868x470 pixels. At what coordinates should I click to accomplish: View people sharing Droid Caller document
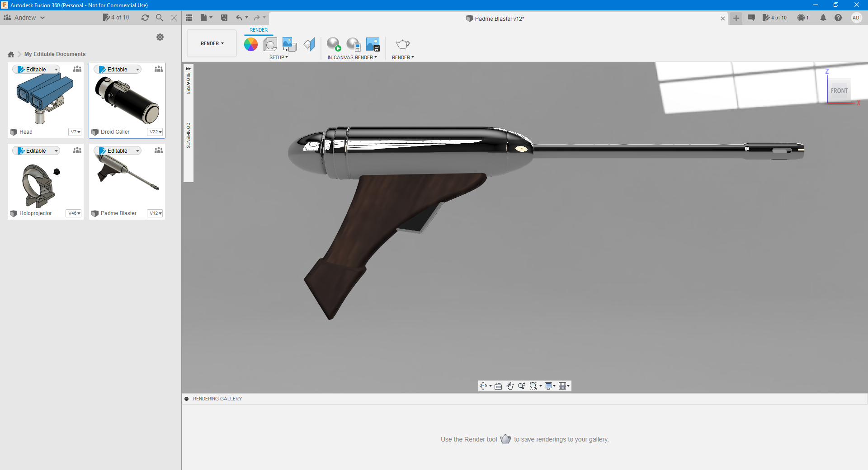159,69
